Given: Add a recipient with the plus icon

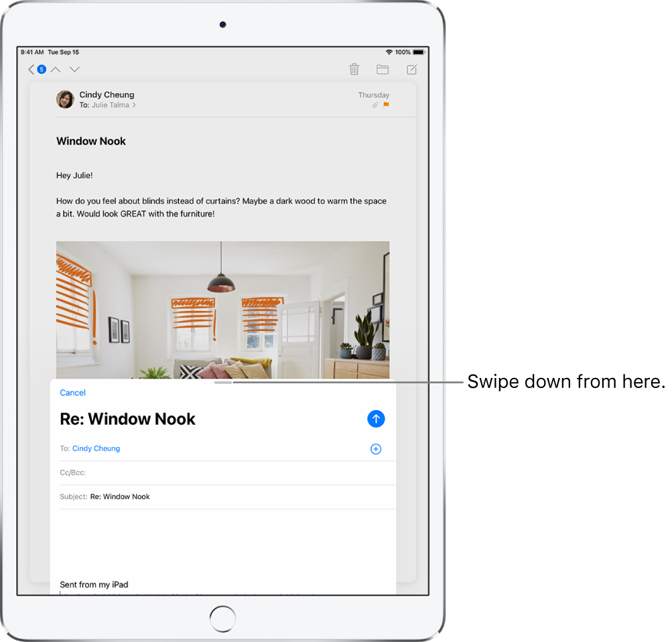Looking at the screenshot, I should coord(376,449).
